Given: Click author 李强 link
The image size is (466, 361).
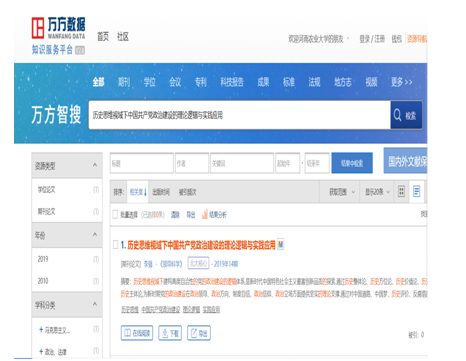Looking at the screenshot, I should 148,264.
